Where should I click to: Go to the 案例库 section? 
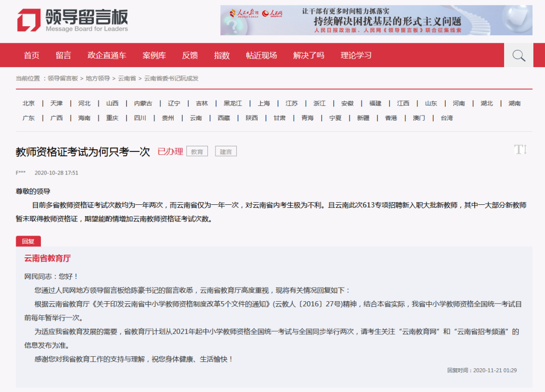(153, 55)
